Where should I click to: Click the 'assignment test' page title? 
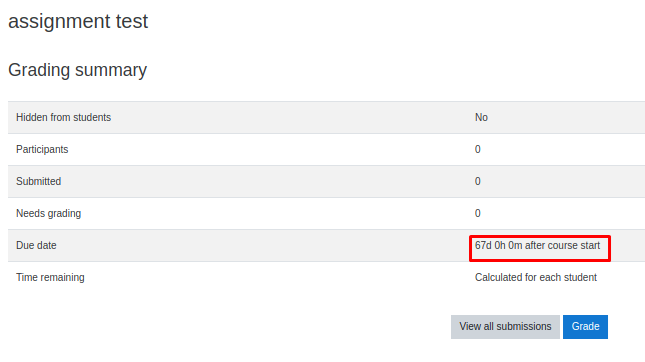pos(78,21)
